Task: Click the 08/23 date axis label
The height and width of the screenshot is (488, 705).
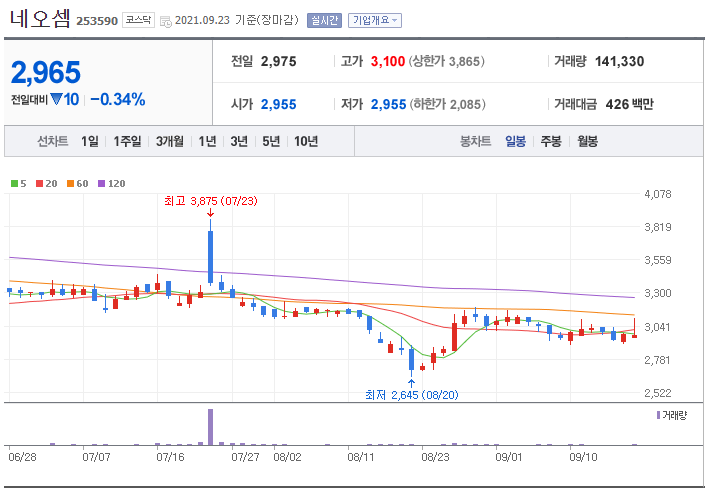Action: (436, 457)
